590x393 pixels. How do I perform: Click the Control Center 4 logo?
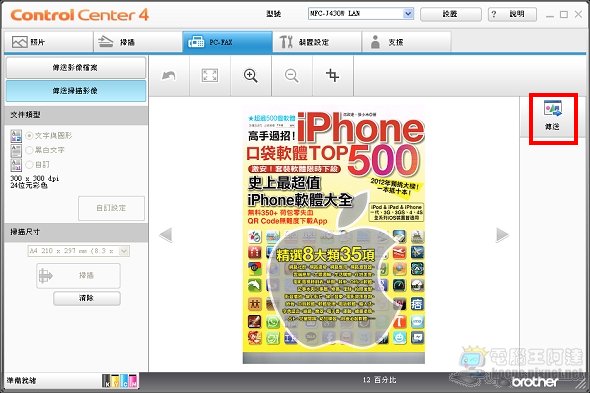tap(79, 15)
